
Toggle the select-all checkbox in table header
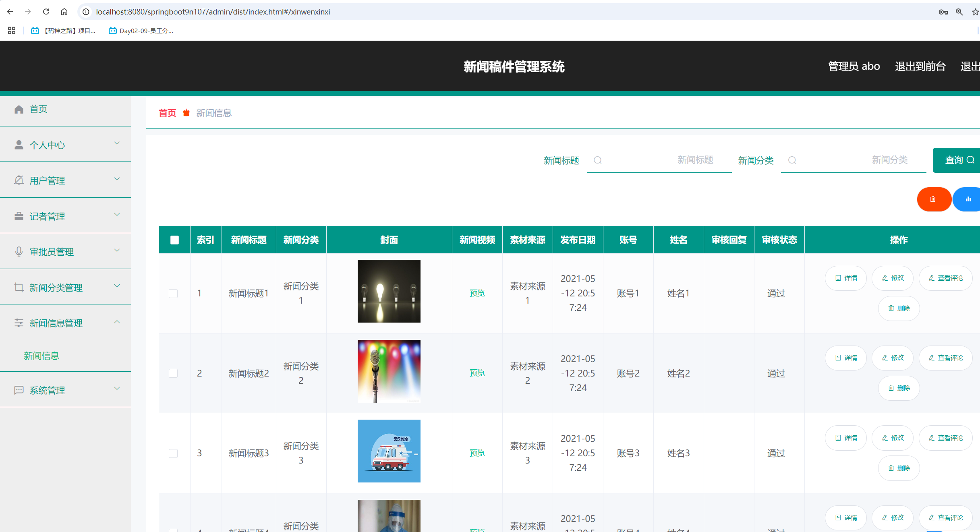tap(174, 240)
